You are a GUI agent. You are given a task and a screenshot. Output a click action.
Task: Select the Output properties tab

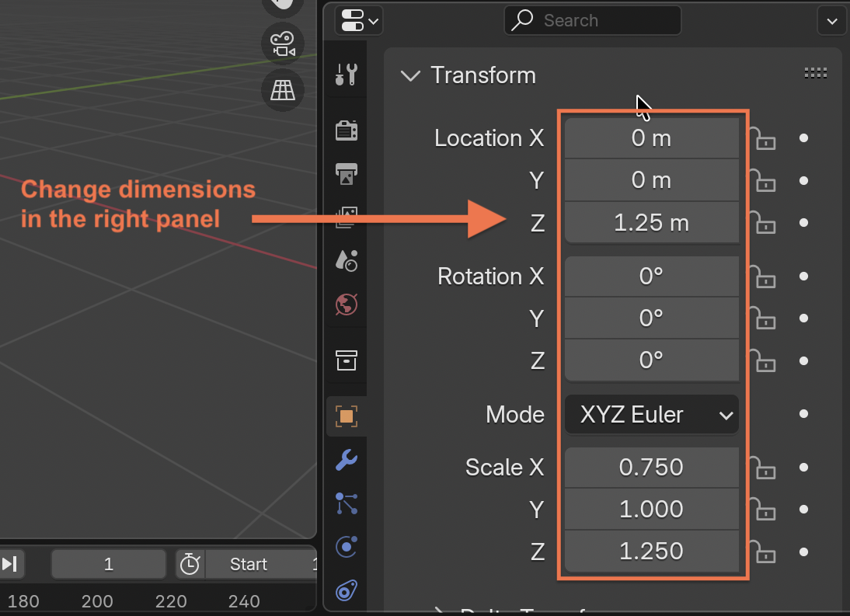tap(346, 173)
